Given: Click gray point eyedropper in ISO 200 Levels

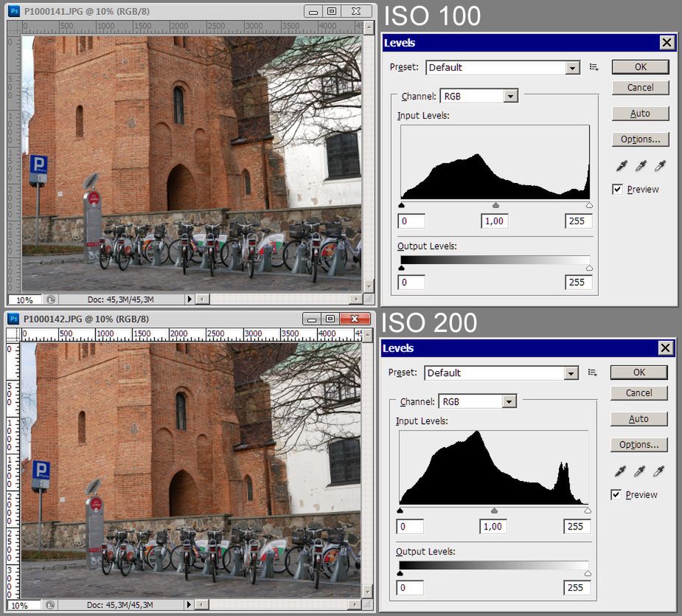Looking at the screenshot, I should (x=639, y=471).
